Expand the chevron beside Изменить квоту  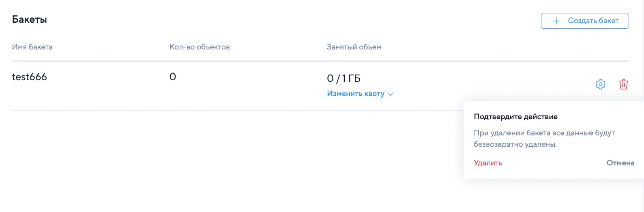click(x=391, y=94)
